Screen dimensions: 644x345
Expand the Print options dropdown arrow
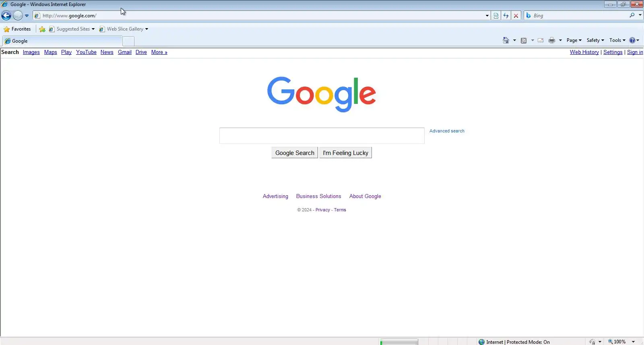click(x=560, y=40)
